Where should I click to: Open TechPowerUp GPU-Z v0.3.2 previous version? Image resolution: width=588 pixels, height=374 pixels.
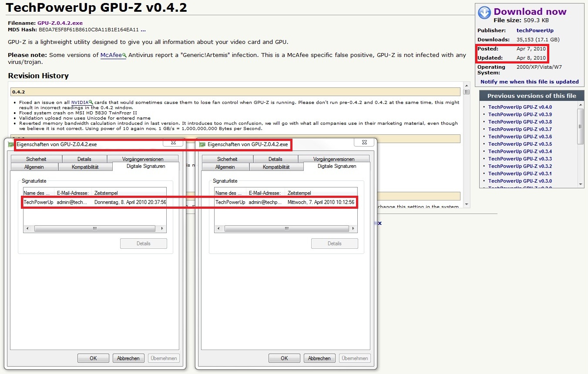(x=520, y=166)
